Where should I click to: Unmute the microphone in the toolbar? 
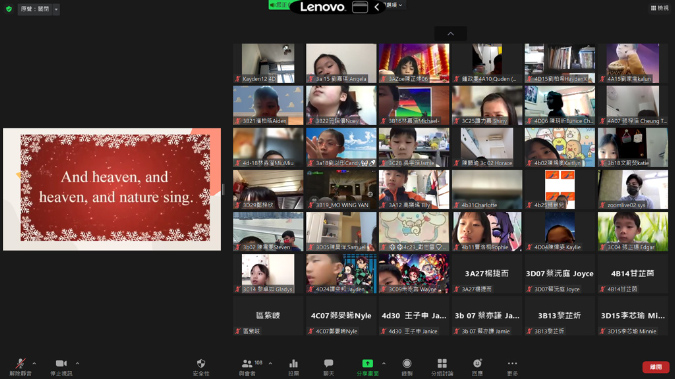click(x=20, y=367)
